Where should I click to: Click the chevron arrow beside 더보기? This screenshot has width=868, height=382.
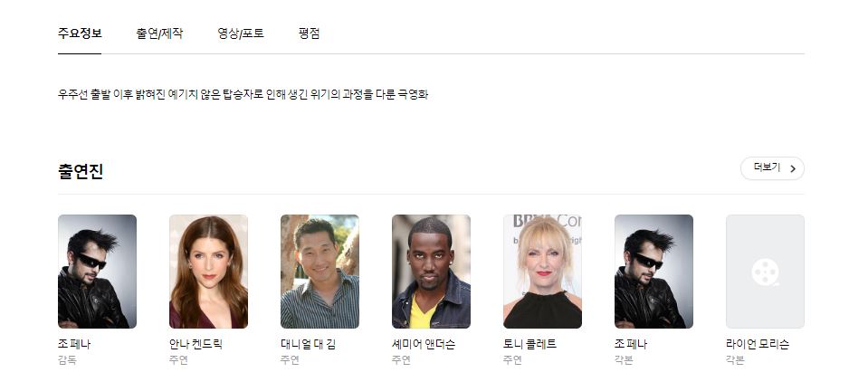pos(793,169)
